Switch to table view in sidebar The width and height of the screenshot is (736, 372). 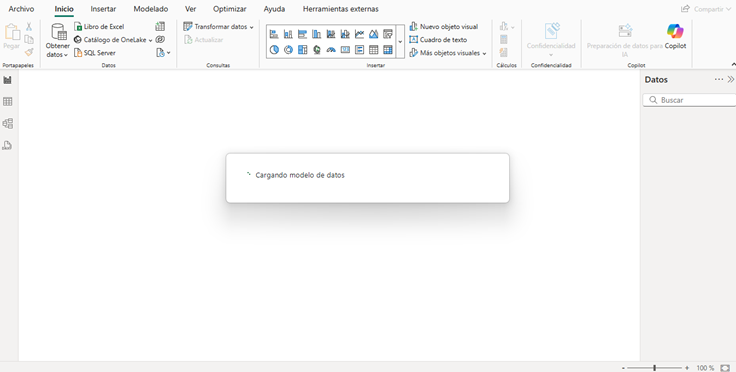(8, 102)
